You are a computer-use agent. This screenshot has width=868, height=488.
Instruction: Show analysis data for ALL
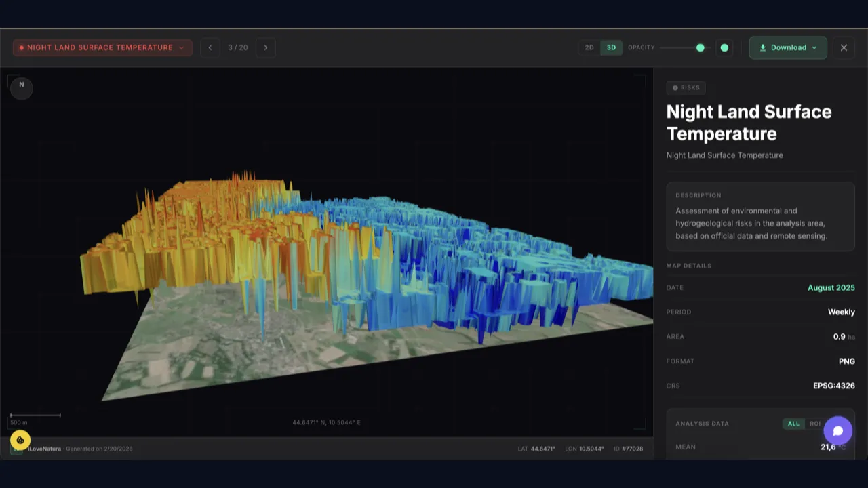click(793, 424)
